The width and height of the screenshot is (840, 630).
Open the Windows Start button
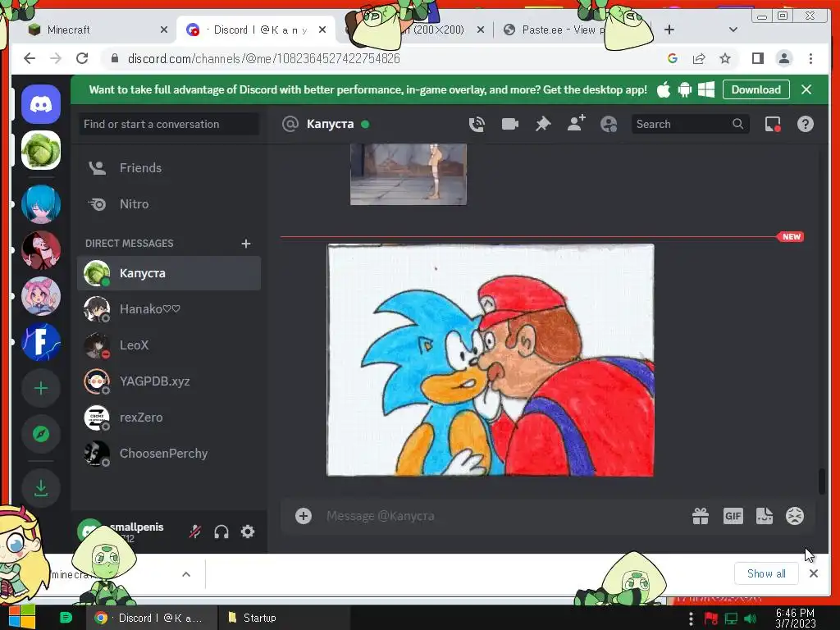[x=21, y=617]
